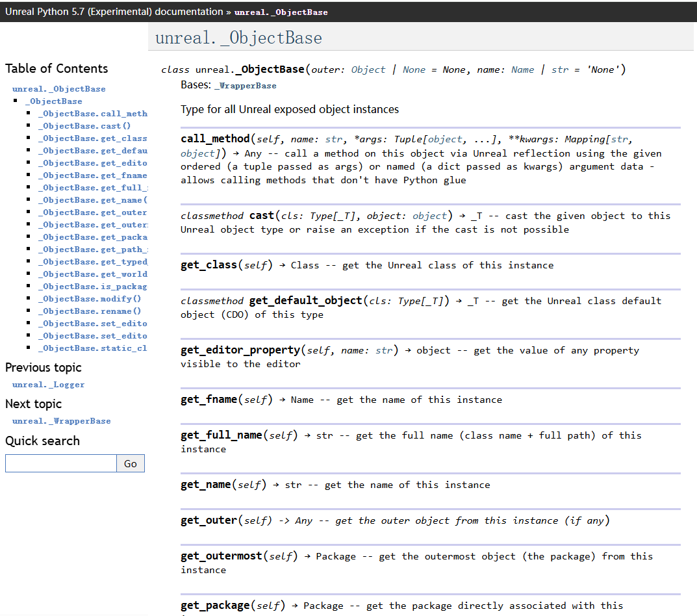Jump to _ObjectBase.call_method in sidebar
Image resolution: width=697 pixels, height=616 pixels.
pos(92,114)
